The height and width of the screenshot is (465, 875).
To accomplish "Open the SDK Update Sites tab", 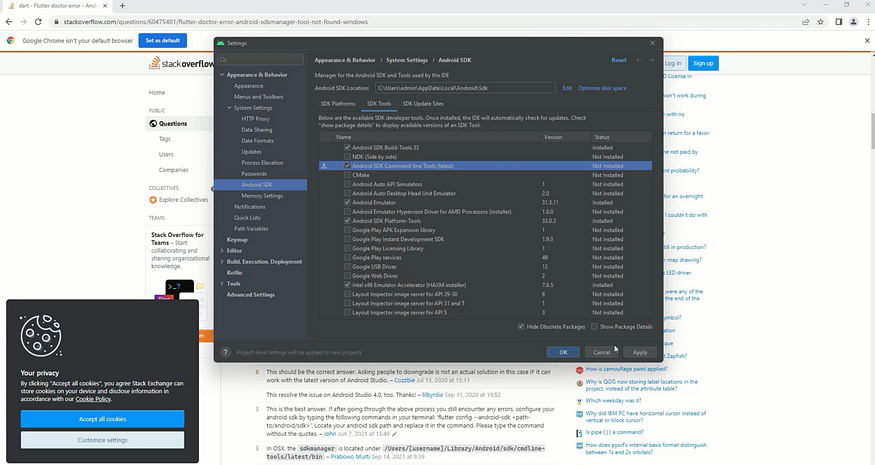I will (x=423, y=104).
